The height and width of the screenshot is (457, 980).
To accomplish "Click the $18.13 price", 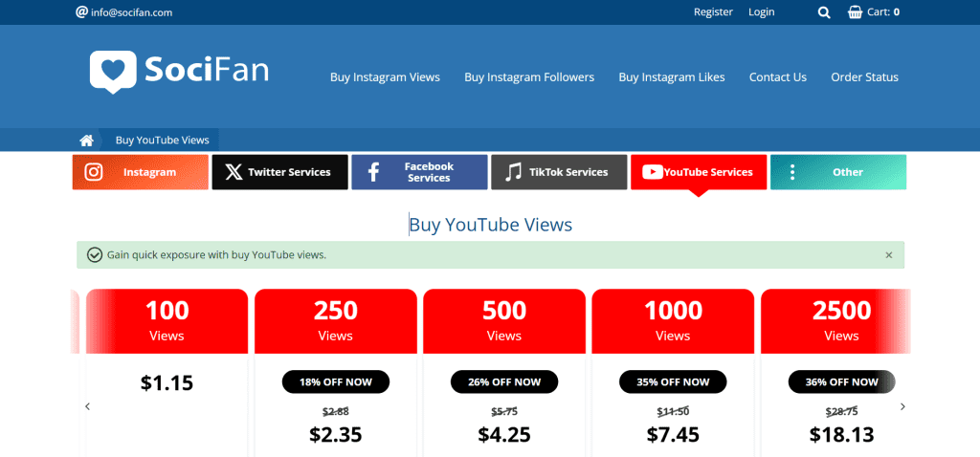I will click(842, 434).
